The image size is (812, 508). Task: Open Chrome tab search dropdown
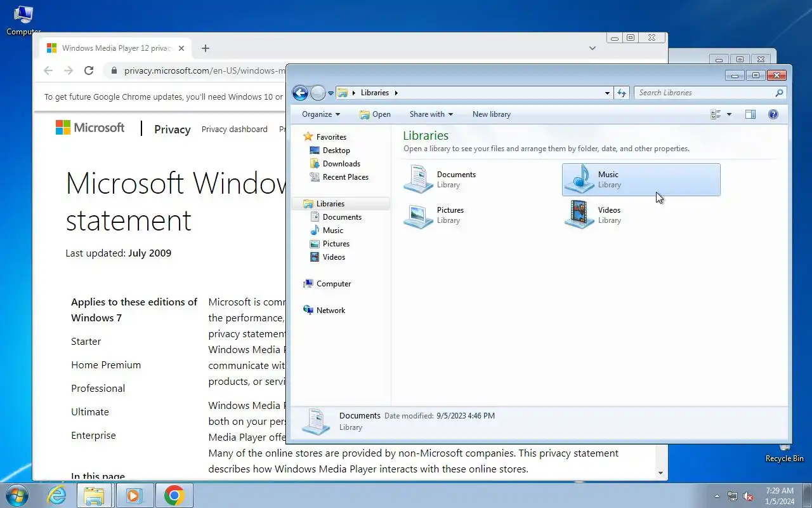coord(592,48)
